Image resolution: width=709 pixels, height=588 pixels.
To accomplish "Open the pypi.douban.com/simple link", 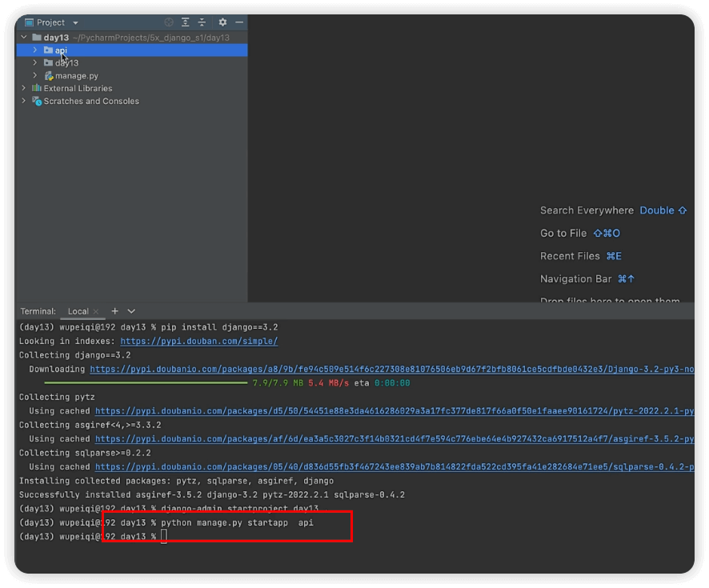I will point(199,342).
